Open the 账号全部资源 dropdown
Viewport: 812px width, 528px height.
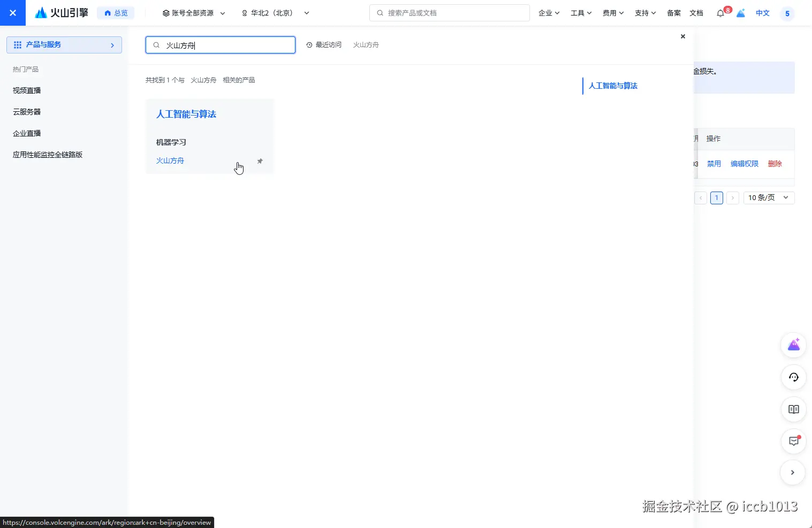(193, 13)
